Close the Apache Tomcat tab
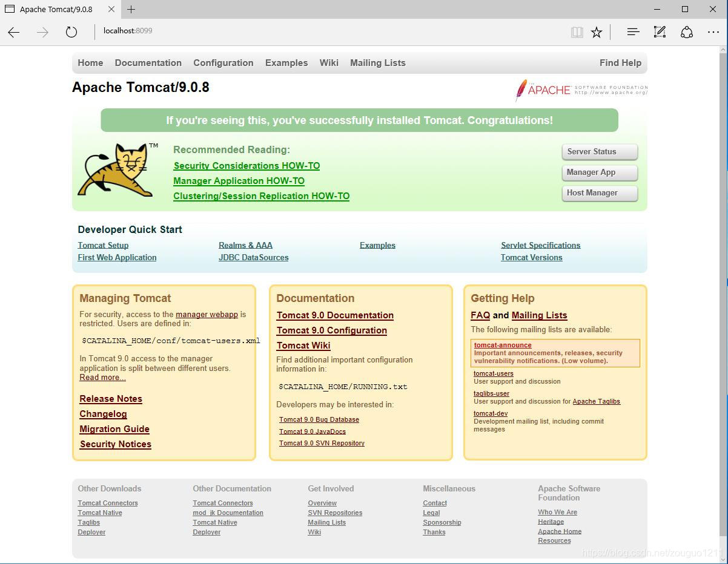This screenshot has height=564, width=728. (x=111, y=9)
